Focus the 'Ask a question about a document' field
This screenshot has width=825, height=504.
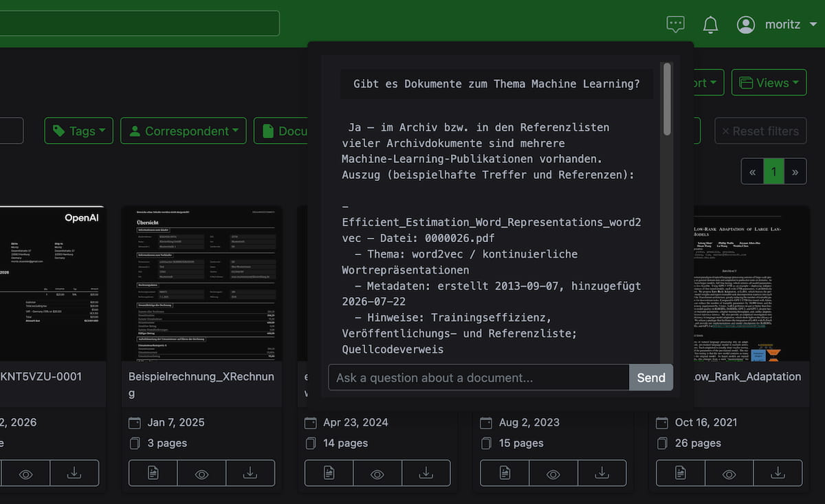coord(479,377)
